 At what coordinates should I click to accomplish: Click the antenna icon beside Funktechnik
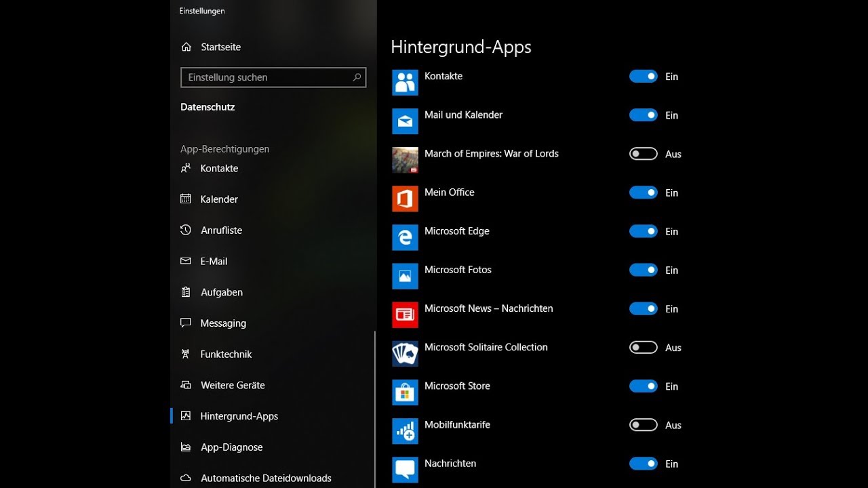point(186,354)
